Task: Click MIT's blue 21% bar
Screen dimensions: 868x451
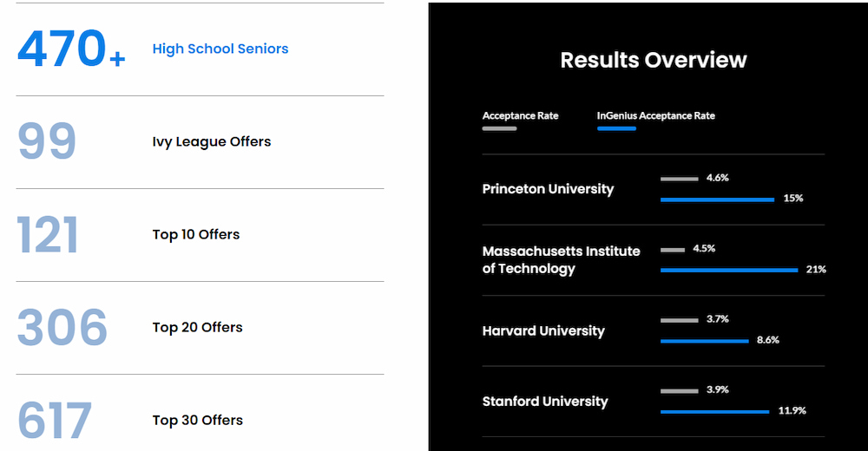Action: pos(728,270)
